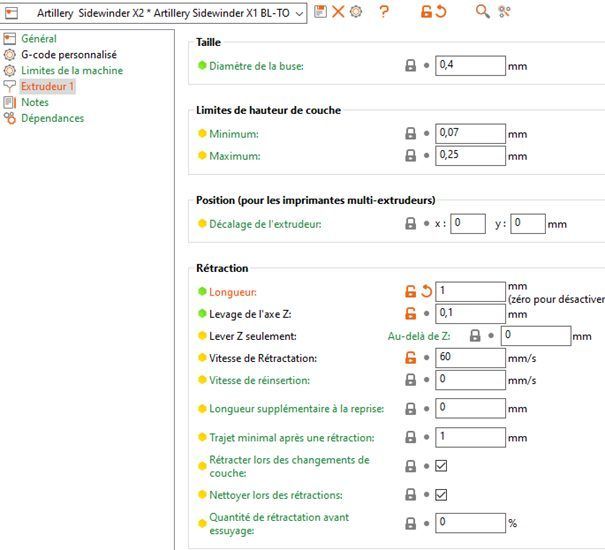Click the lock icon for Minimum layer height
The height and width of the screenshot is (550, 605).
[411, 134]
